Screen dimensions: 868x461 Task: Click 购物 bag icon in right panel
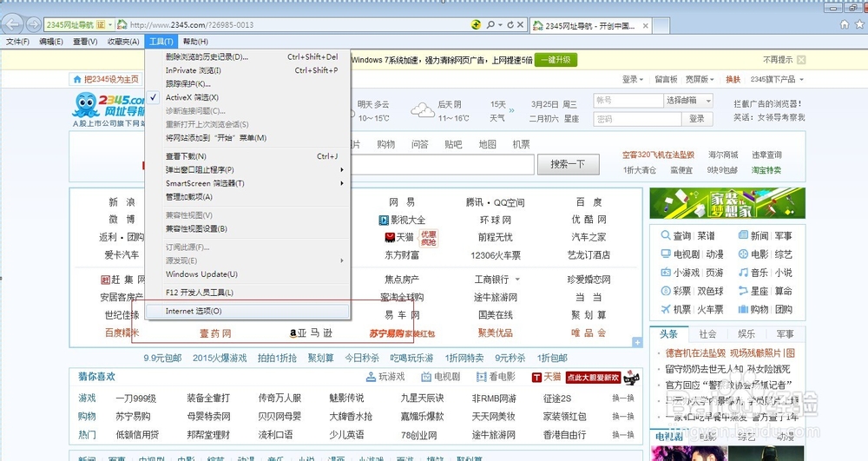[743, 309]
